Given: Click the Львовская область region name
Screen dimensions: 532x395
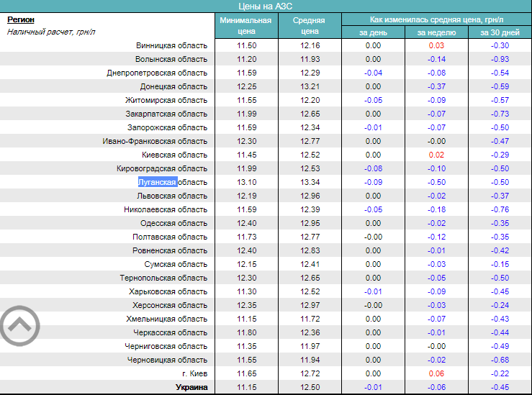Looking at the screenshot, I should tap(172, 196).
